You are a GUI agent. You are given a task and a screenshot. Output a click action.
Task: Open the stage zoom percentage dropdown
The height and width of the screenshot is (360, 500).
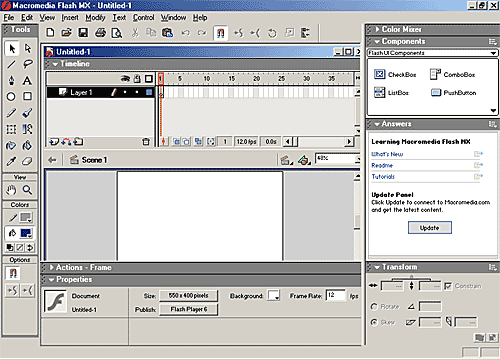357,159
